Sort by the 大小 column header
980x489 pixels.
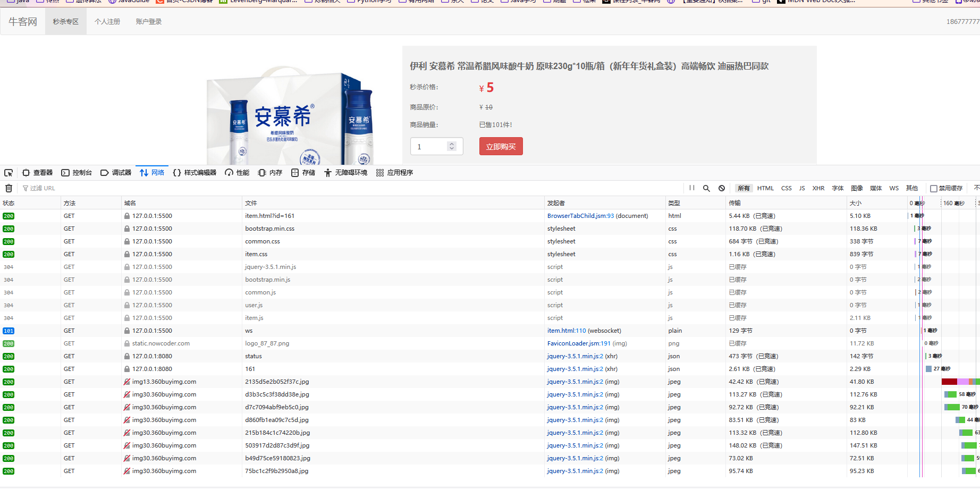877,203
